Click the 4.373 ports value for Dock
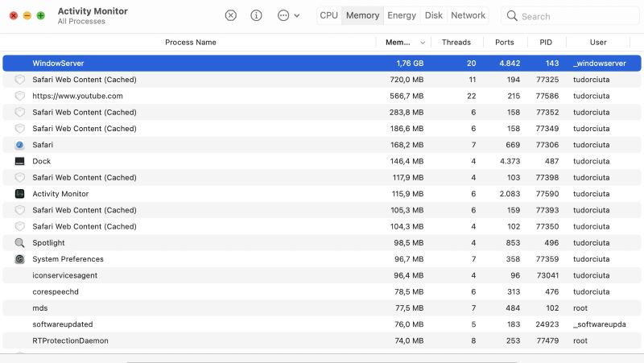 coord(510,162)
